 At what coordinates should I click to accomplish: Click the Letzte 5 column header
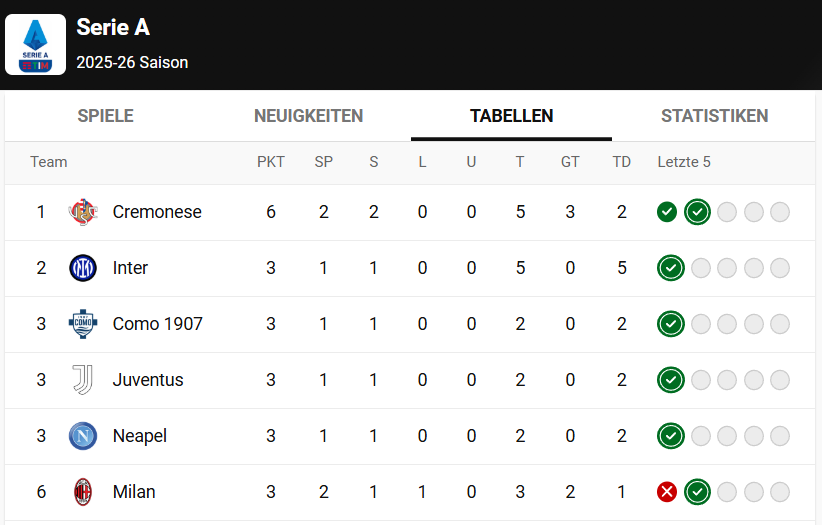[684, 162]
